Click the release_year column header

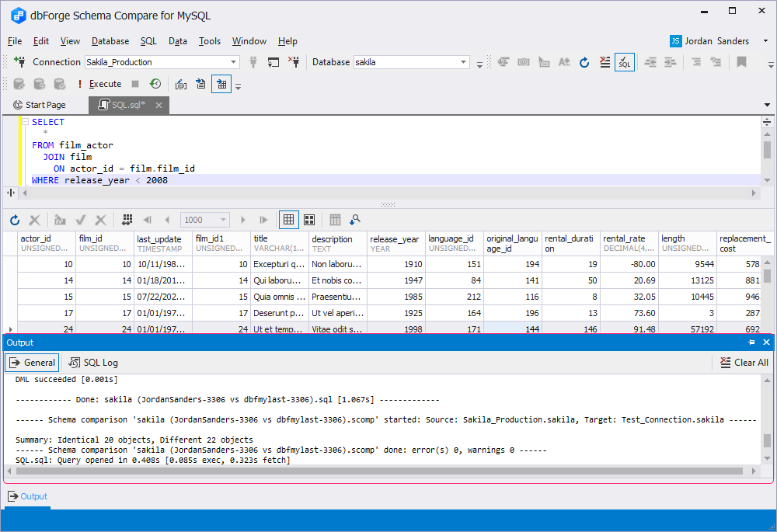[396, 243]
